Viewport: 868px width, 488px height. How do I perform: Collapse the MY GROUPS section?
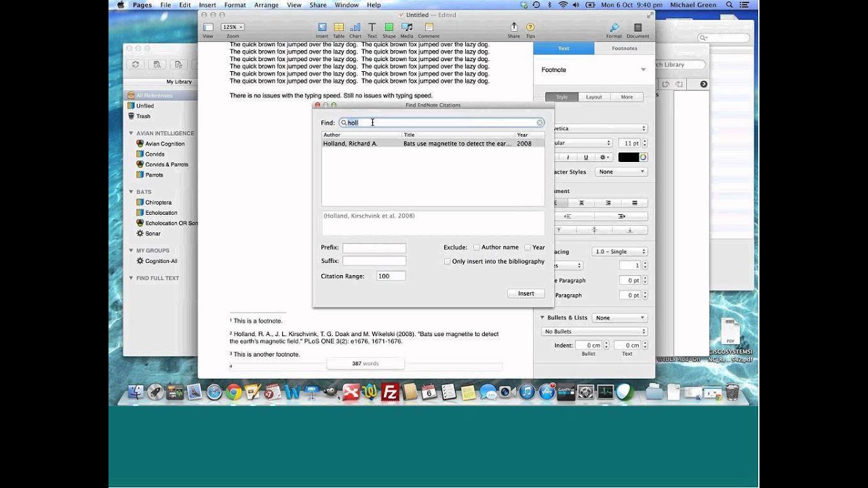pyautogui.click(x=131, y=251)
